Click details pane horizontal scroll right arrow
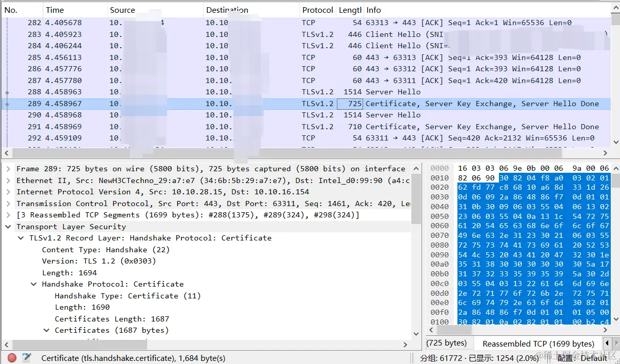The image size is (620, 364). [x=405, y=345]
